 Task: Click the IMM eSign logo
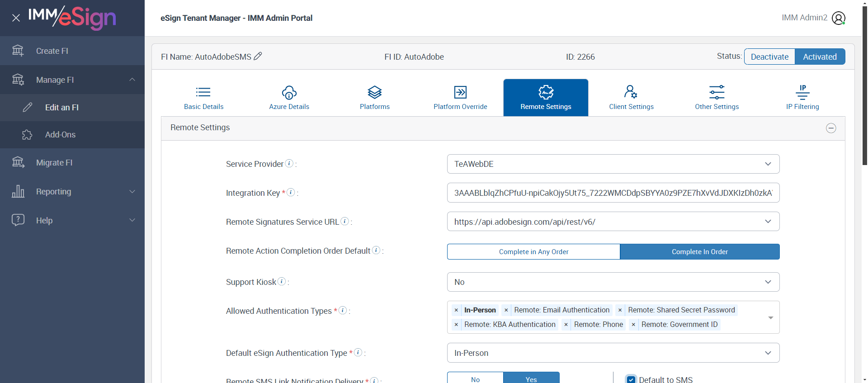click(x=72, y=18)
